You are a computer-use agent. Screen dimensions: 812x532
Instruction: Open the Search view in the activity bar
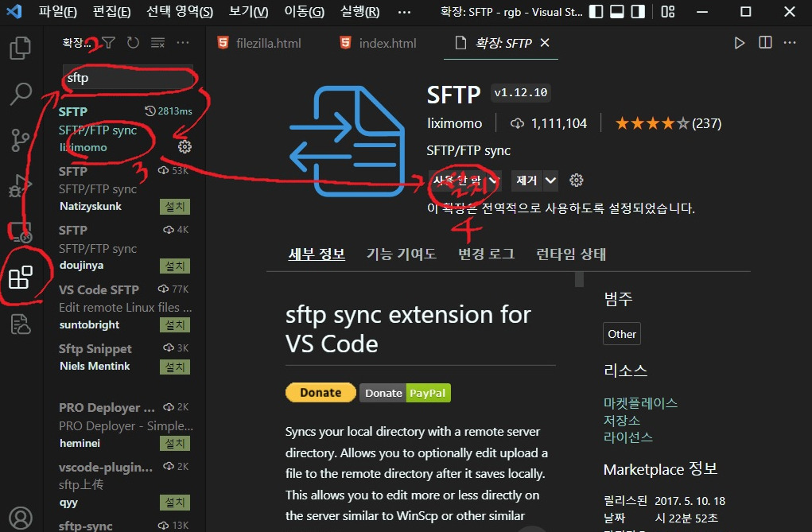coord(20,93)
